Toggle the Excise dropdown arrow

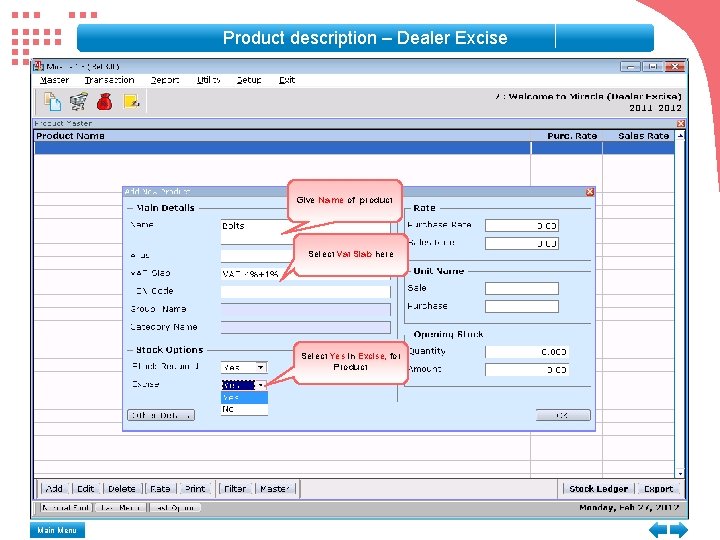pos(260,385)
